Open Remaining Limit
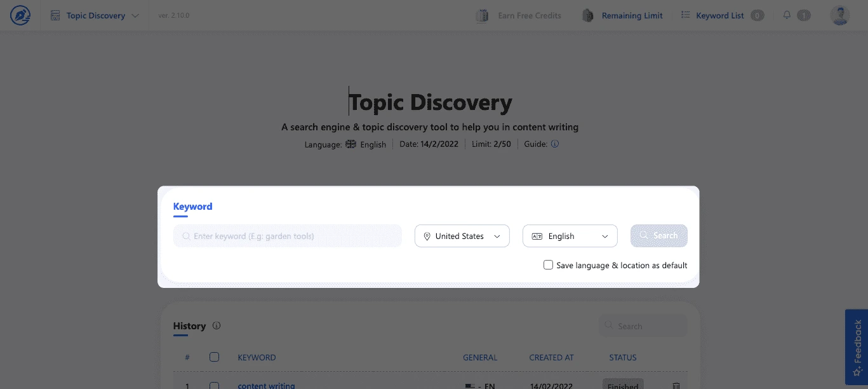 (632, 15)
